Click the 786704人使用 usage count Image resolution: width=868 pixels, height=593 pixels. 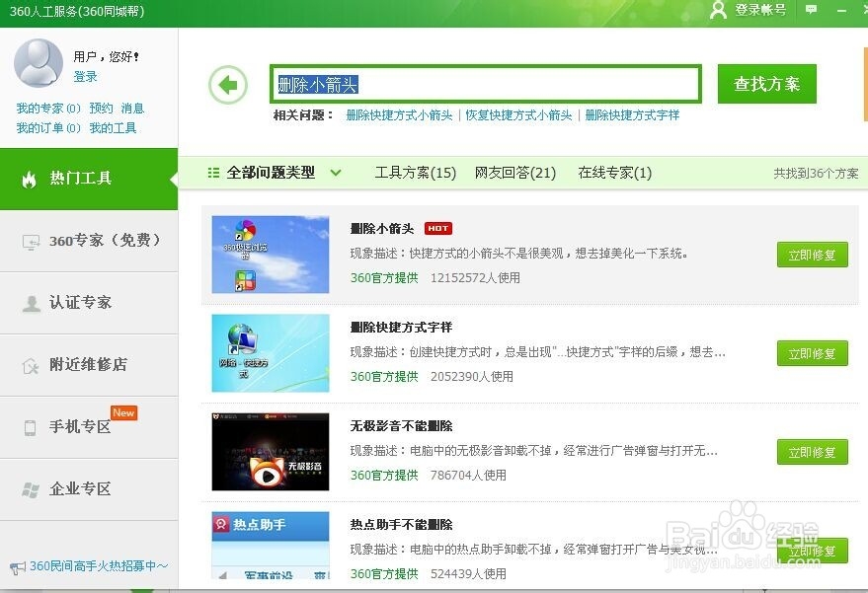tap(468, 475)
